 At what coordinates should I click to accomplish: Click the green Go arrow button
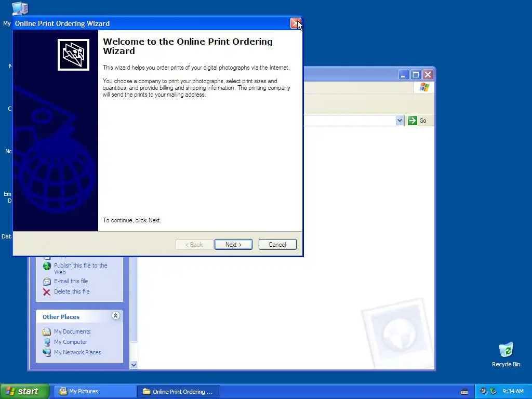coord(412,121)
